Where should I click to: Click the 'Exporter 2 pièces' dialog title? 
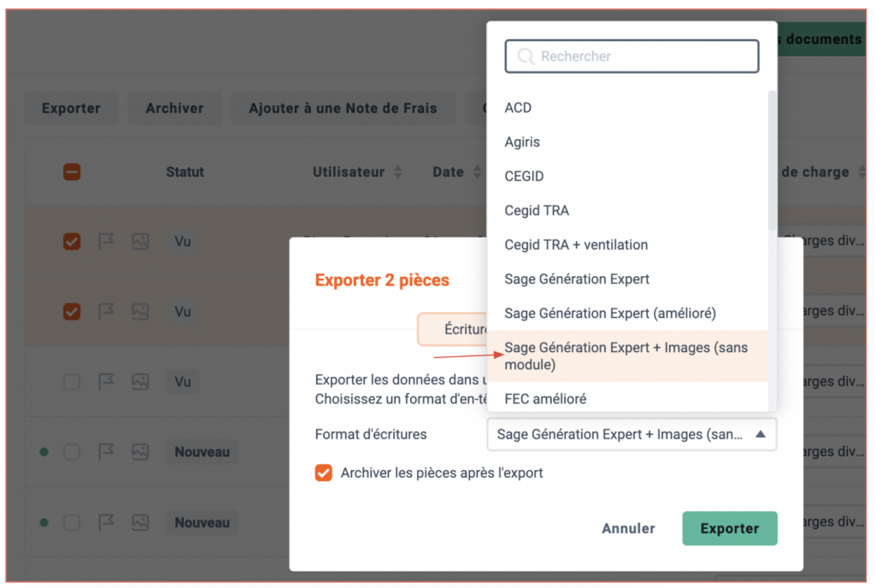382,279
